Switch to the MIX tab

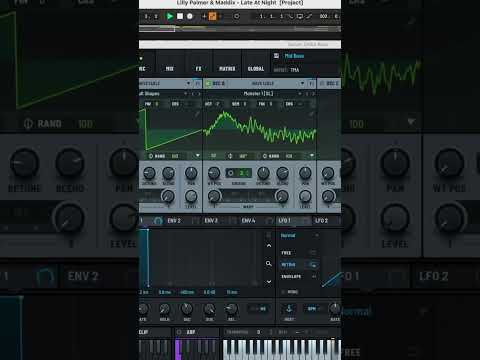pos(170,69)
